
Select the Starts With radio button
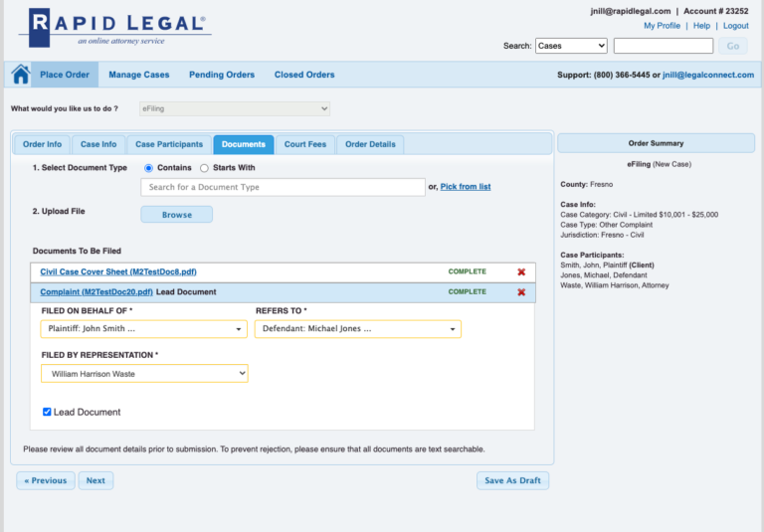tap(204, 168)
